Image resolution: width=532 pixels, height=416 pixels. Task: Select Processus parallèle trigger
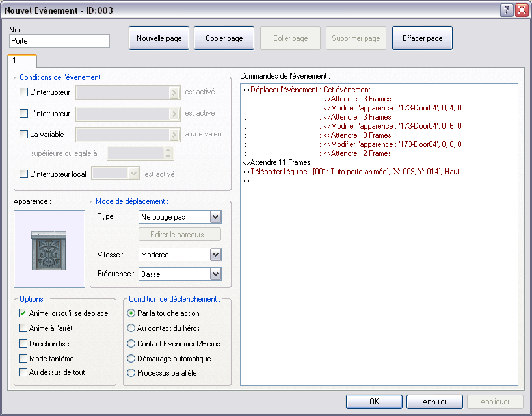(131, 373)
